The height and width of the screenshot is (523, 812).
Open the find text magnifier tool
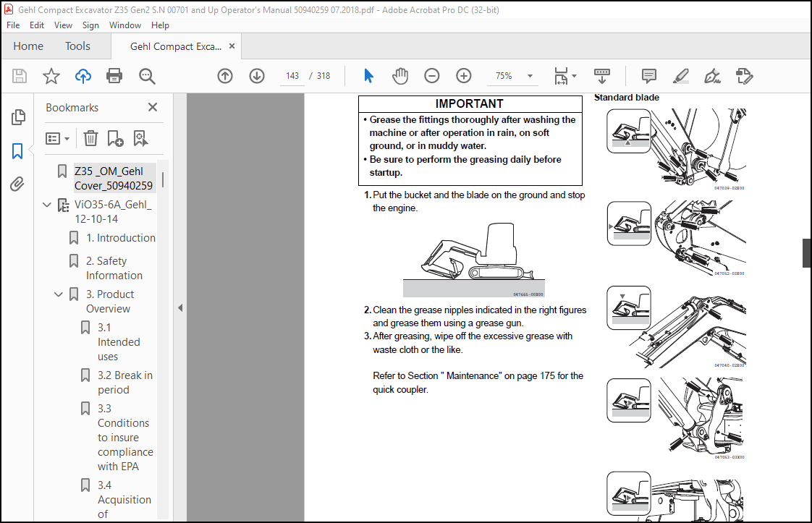coord(147,76)
